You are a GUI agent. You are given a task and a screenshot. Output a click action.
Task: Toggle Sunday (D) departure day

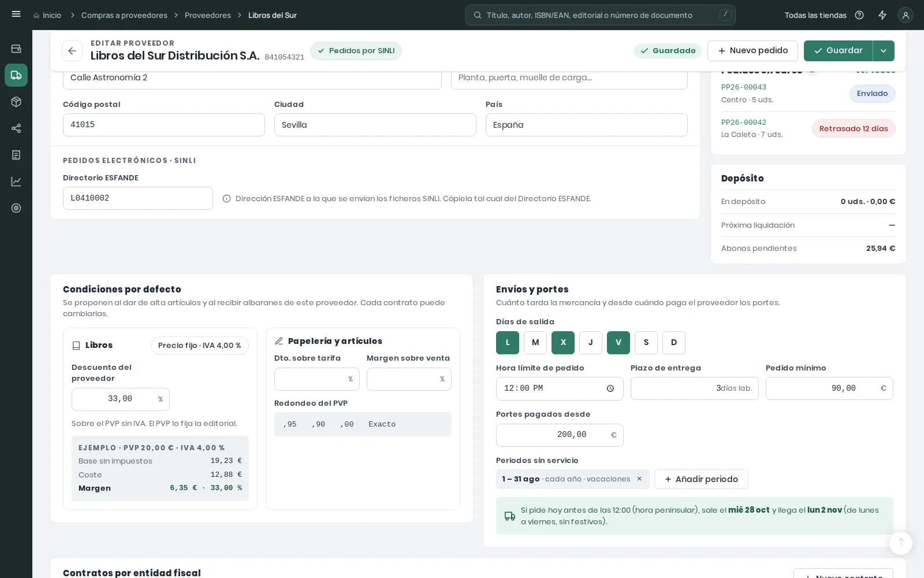tap(674, 343)
